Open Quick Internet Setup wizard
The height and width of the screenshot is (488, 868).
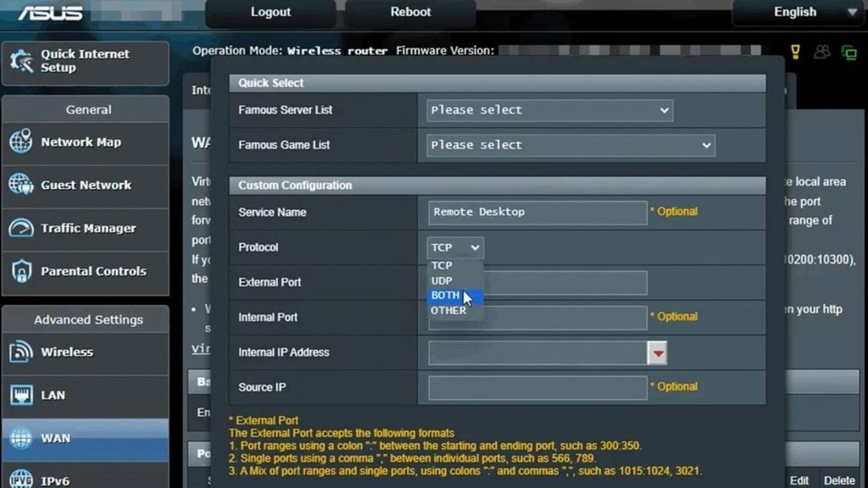pos(86,63)
